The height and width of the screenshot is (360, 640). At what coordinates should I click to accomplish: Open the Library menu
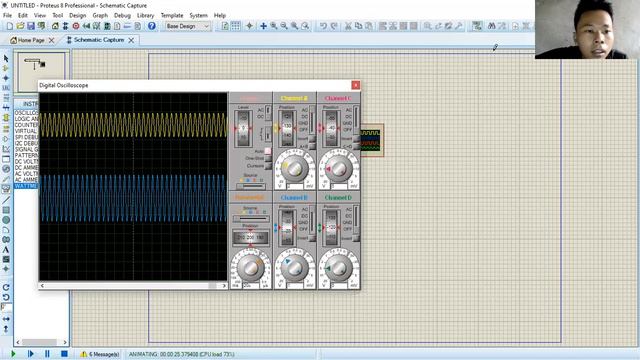tap(145, 16)
